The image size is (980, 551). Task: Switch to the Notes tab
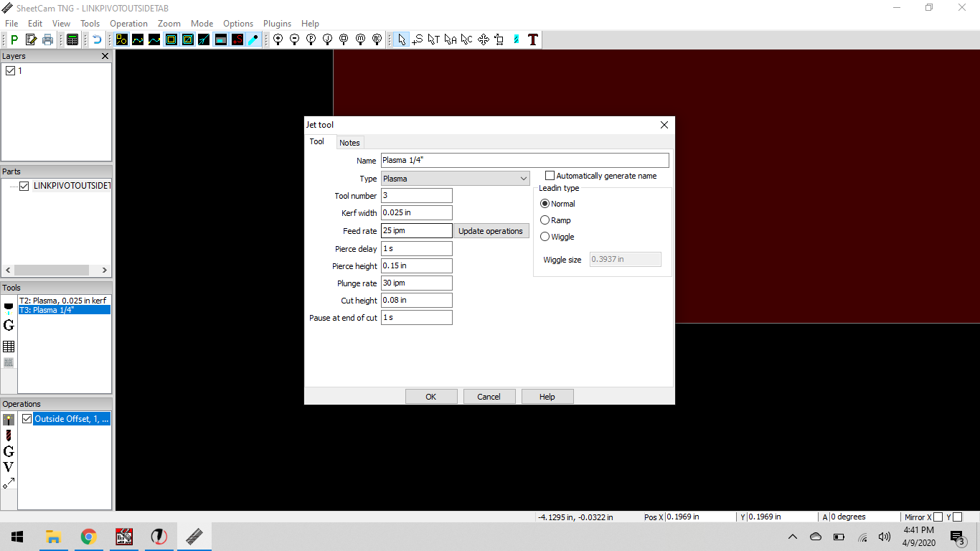click(349, 143)
